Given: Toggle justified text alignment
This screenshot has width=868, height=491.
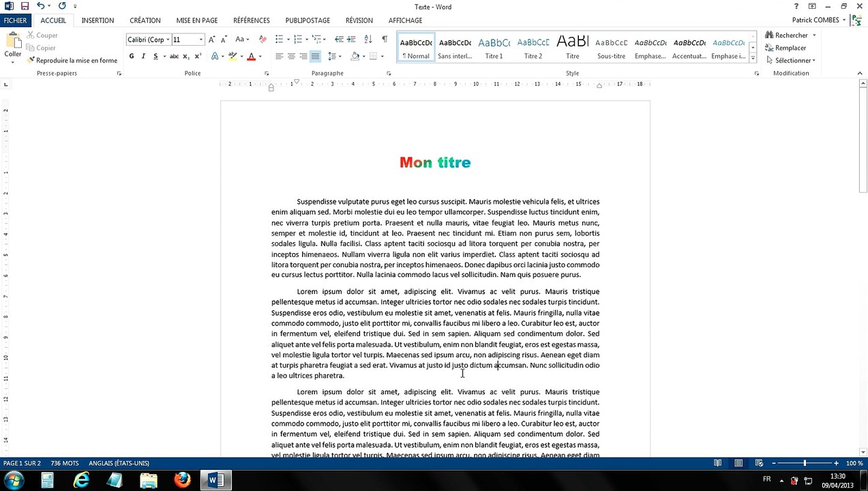Looking at the screenshot, I should click(x=315, y=56).
